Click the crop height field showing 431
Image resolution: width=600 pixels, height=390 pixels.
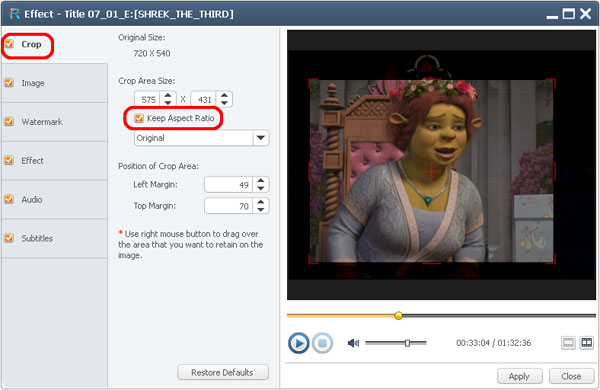pyautogui.click(x=204, y=100)
